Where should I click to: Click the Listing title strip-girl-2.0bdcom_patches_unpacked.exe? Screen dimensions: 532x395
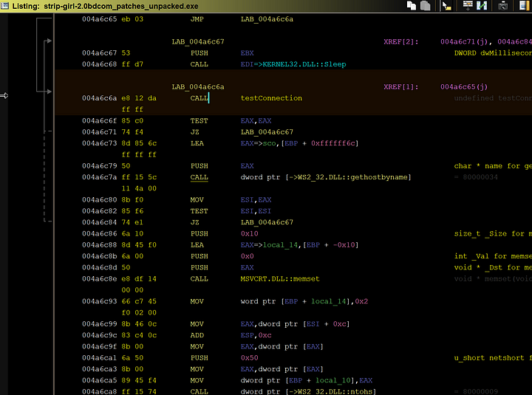tap(121, 6)
